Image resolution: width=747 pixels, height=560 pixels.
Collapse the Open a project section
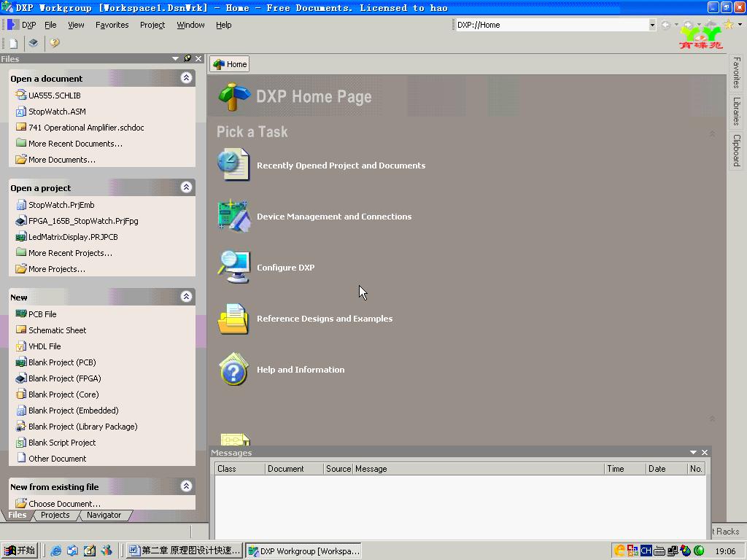(x=186, y=187)
